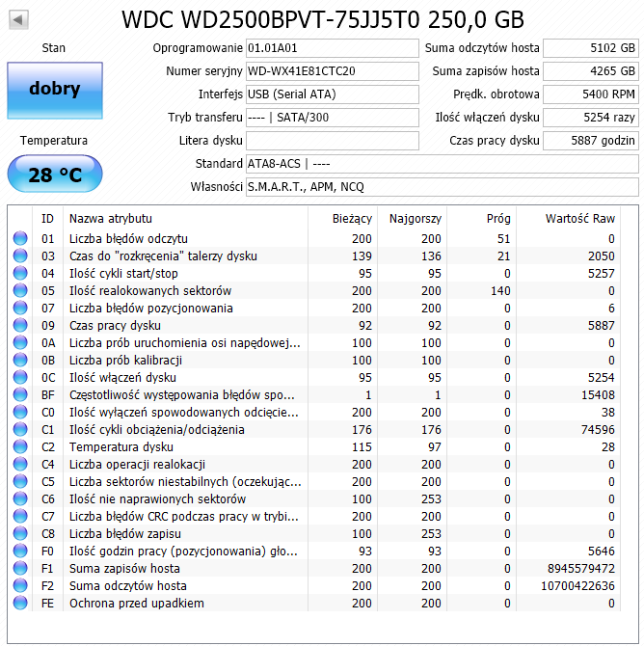Click status orb for attribute 0A
This screenshot has height=646, width=644.
(x=20, y=342)
